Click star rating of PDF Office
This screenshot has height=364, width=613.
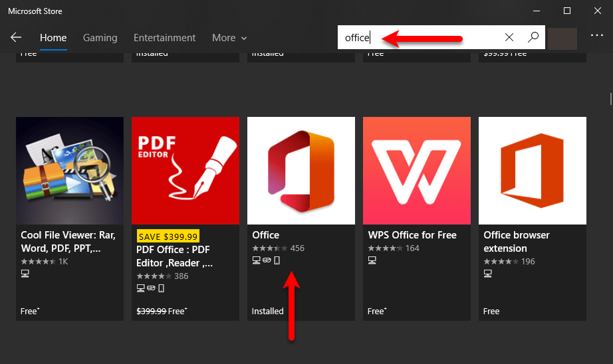(x=154, y=276)
